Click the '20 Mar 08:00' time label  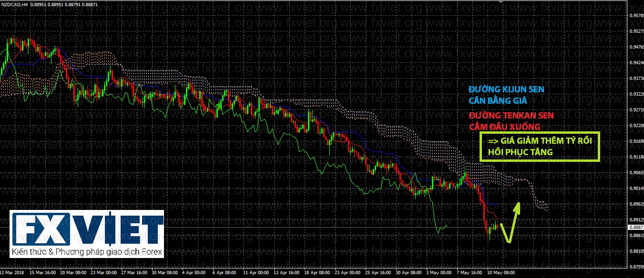point(73,273)
